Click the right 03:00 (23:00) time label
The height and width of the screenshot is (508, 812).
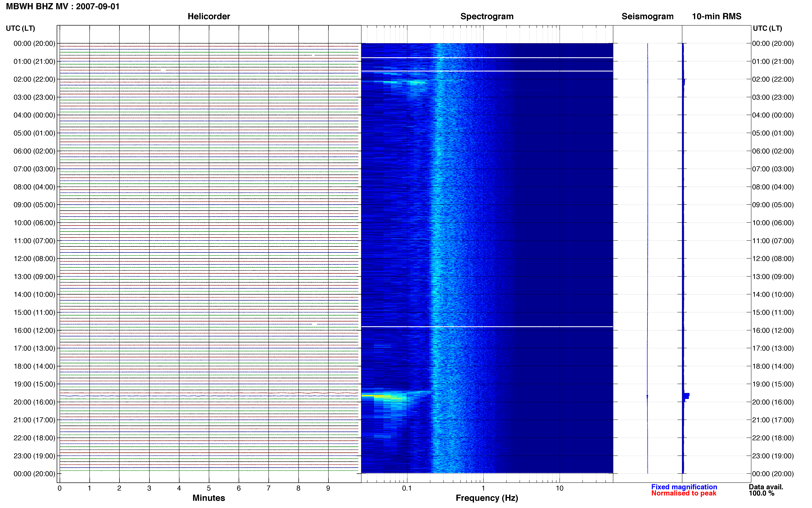point(773,97)
